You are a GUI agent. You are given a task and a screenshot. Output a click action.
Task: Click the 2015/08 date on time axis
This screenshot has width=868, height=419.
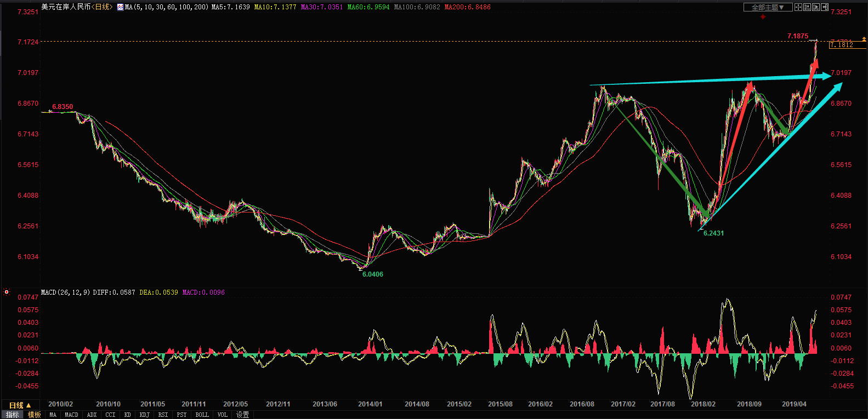coord(500,404)
